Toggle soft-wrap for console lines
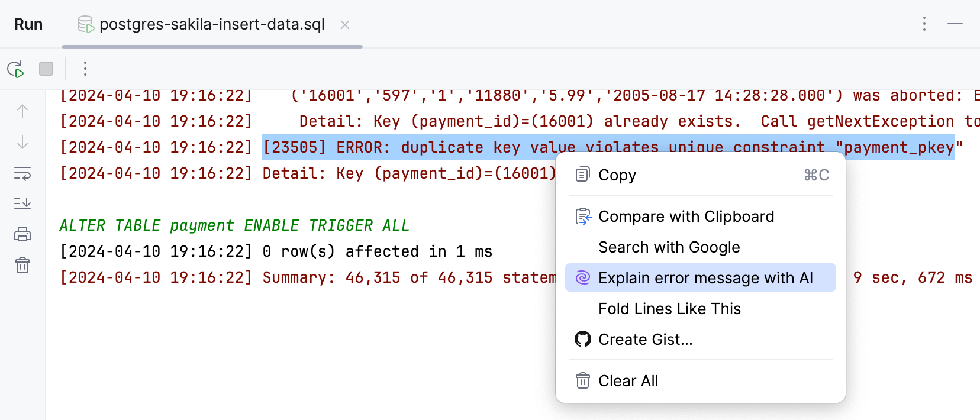980x420 pixels. pyautogui.click(x=22, y=173)
